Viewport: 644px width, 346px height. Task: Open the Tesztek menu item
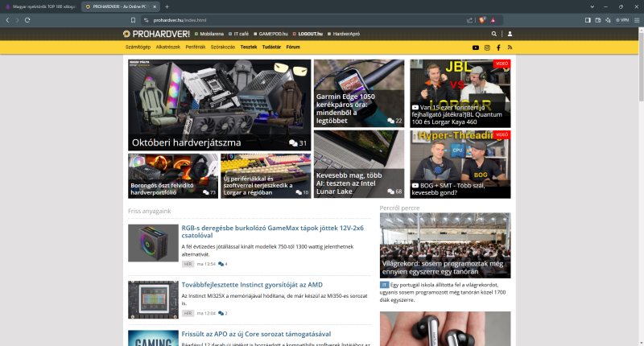[x=249, y=47]
